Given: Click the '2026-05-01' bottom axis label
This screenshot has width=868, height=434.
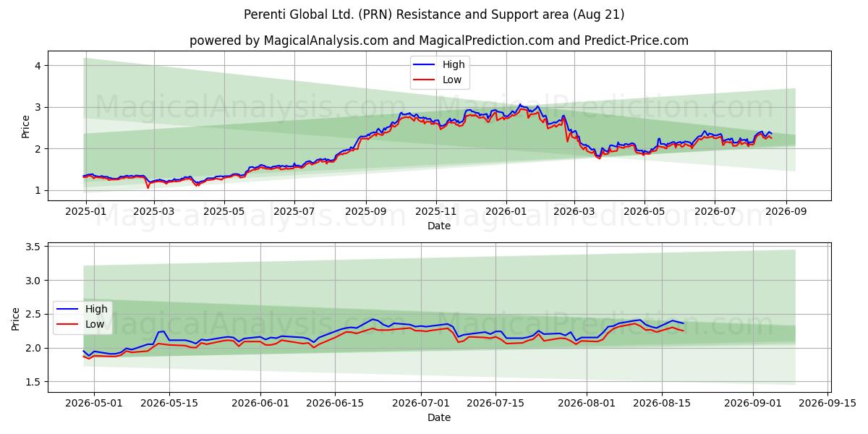Looking at the screenshot, I should pyautogui.click(x=94, y=404).
